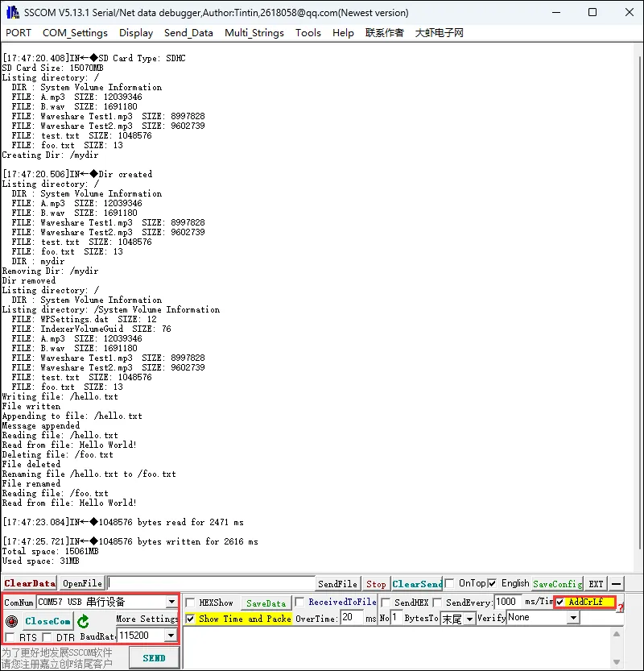Open the COM_Settings menu
The width and height of the screenshot is (644, 671).
point(75,33)
